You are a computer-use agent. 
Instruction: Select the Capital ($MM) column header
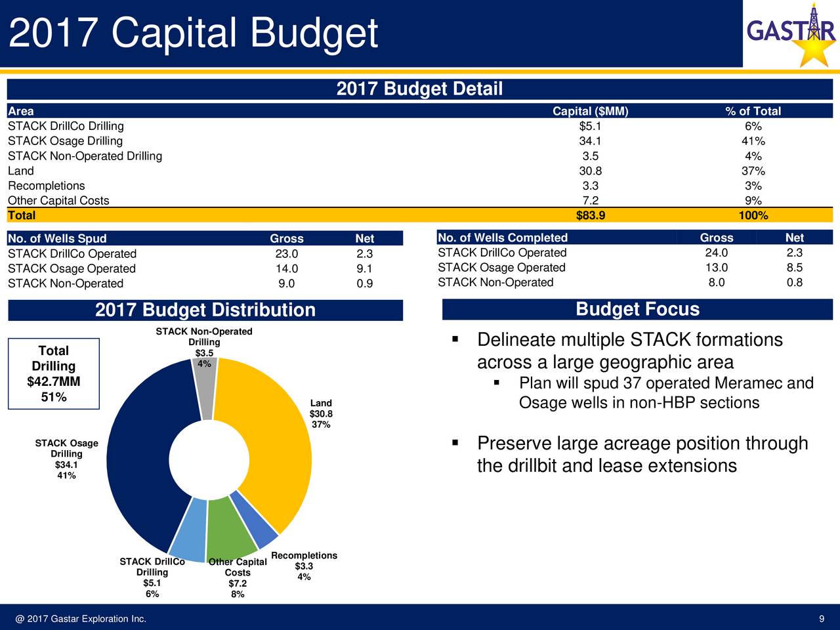591,111
